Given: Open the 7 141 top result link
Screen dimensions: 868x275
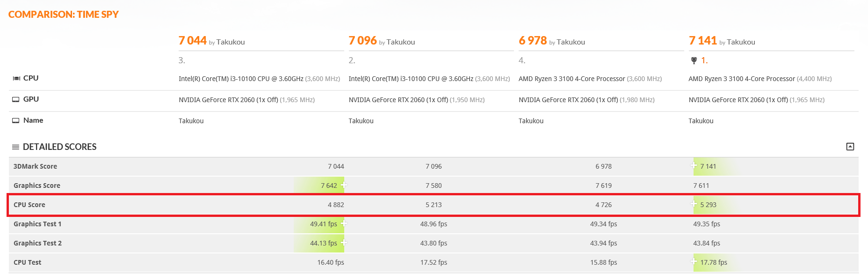Looking at the screenshot, I should [x=703, y=41].
